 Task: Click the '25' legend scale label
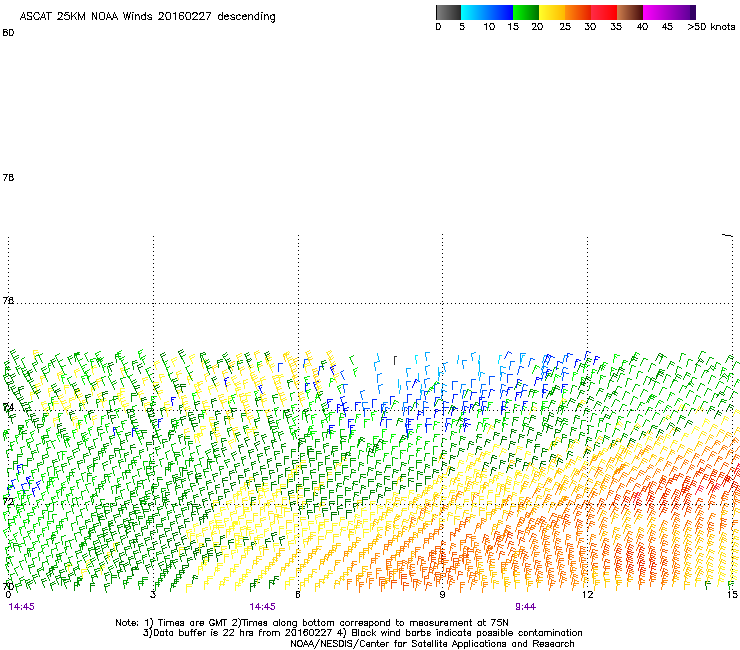click(x=565, y=27)
